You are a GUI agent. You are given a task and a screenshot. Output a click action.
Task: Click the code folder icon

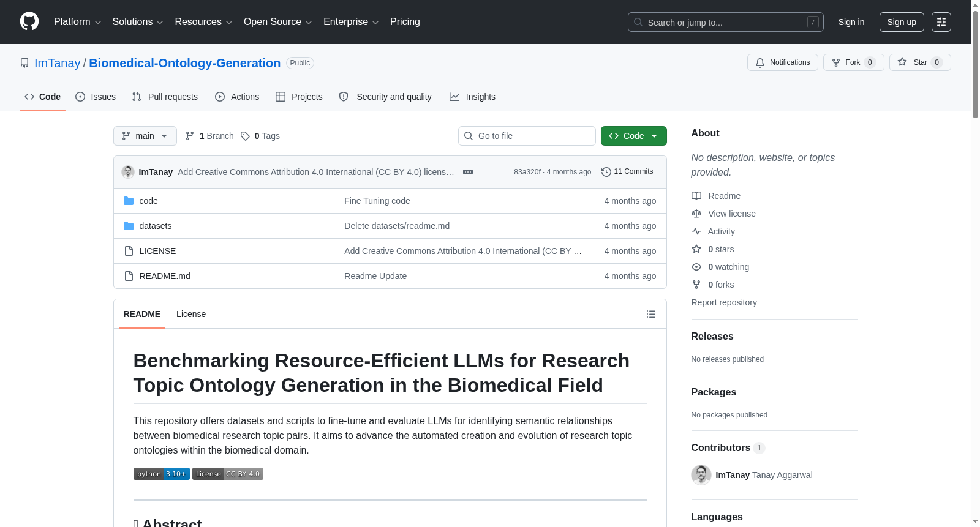(129, 201)
